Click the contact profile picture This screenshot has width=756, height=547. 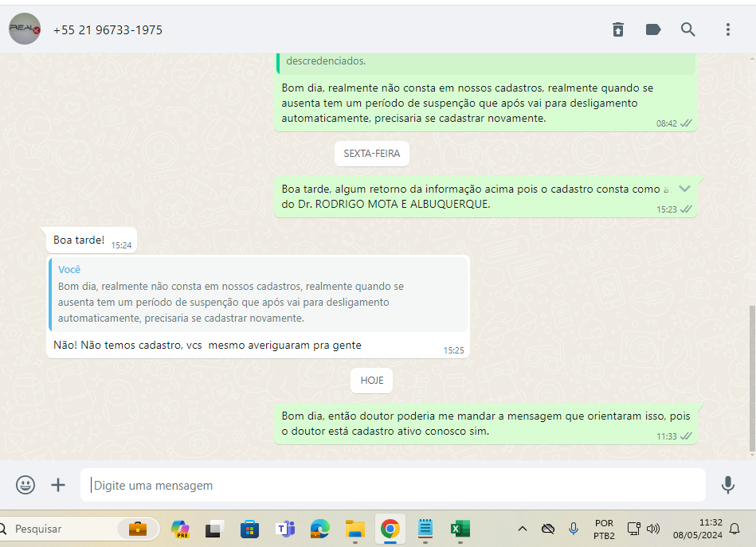click(25, 29)
